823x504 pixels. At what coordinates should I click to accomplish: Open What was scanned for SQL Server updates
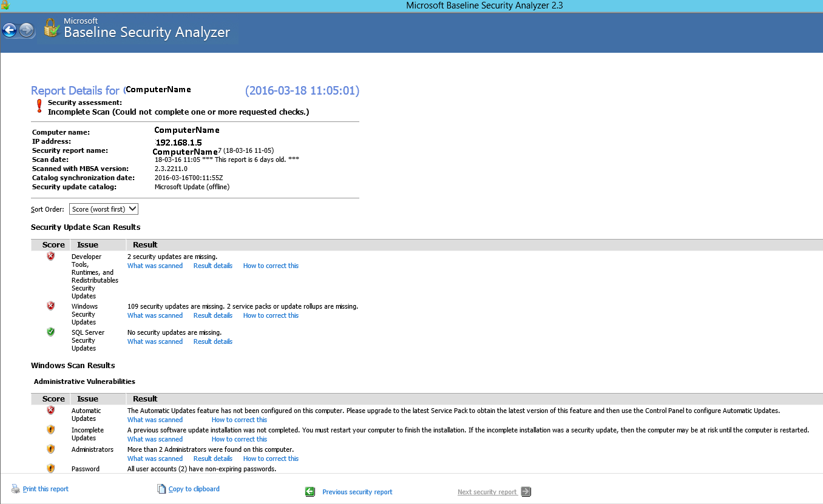(x=155, y=341)
